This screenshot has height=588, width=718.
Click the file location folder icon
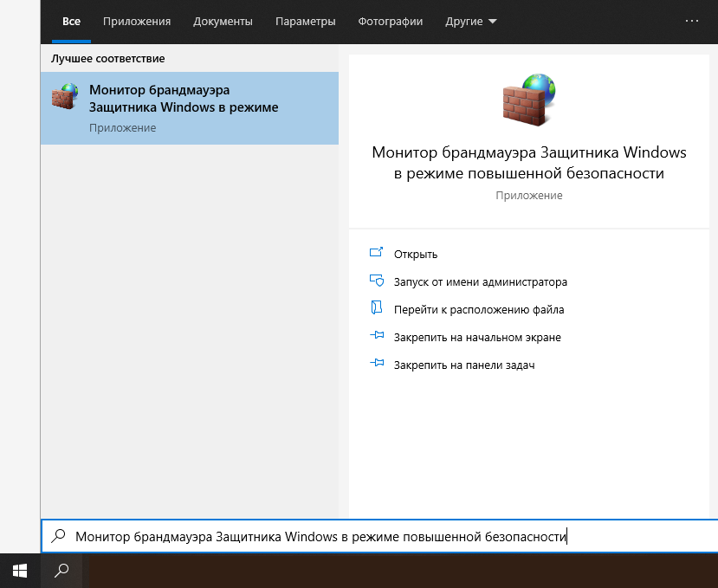(376, 307)
